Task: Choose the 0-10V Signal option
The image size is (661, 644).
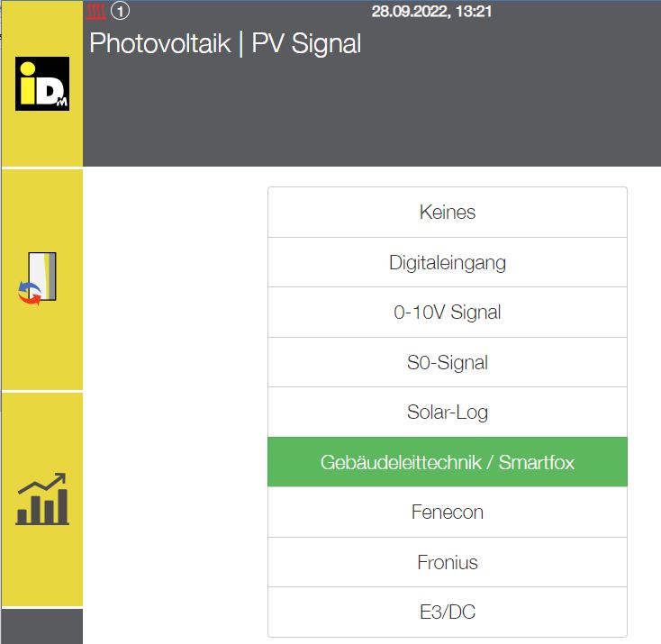Action: (x=447, y=313)
